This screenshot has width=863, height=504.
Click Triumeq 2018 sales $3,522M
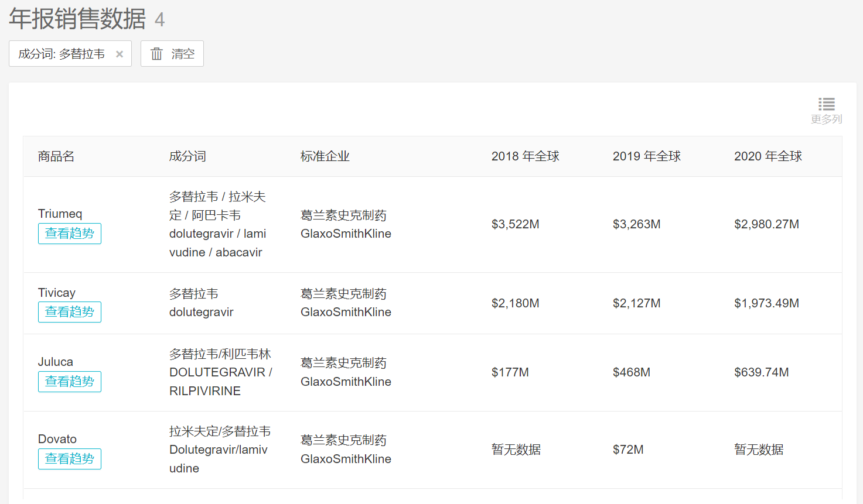pos(516,224)
